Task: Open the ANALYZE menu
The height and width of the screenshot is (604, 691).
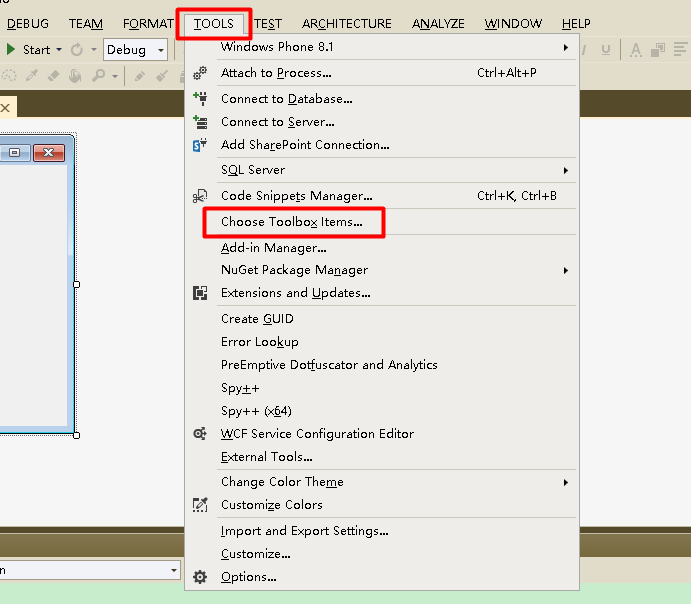Action: tap(438, 23)
